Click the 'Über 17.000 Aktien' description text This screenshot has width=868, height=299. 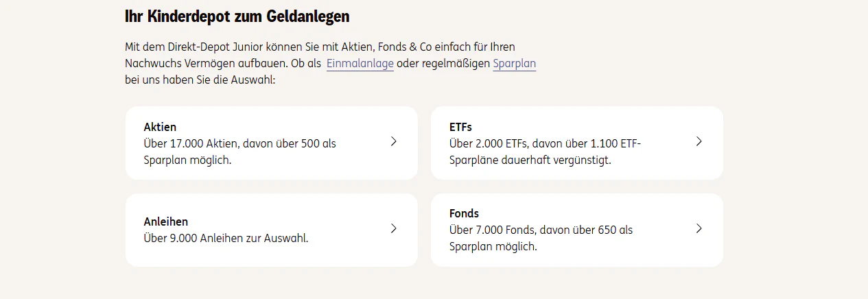[x=239, y=144]
